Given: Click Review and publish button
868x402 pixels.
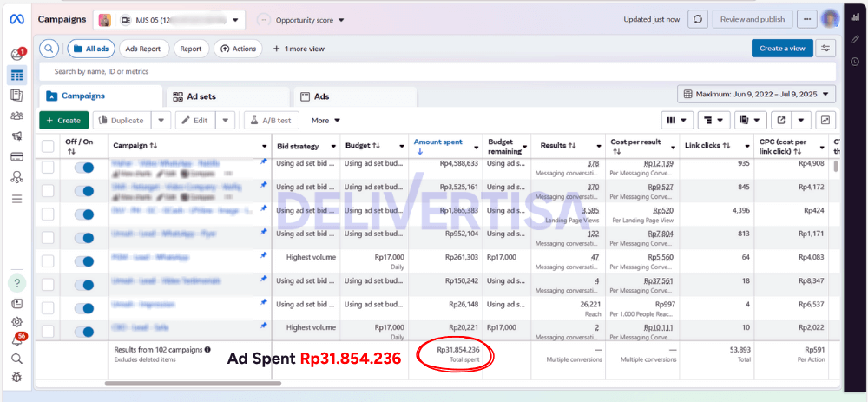Looking at the screenshot, I should (753, 19).
